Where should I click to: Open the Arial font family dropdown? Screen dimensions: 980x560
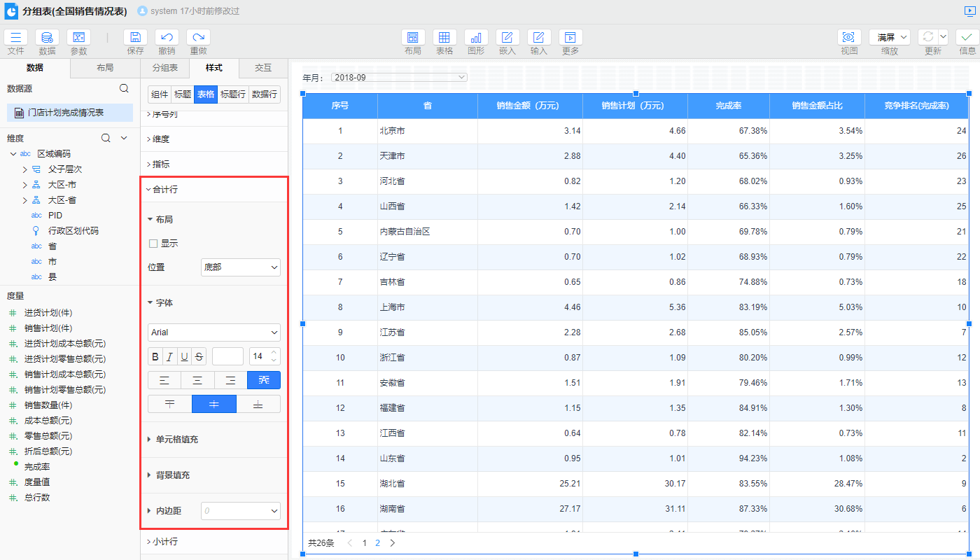213,332
